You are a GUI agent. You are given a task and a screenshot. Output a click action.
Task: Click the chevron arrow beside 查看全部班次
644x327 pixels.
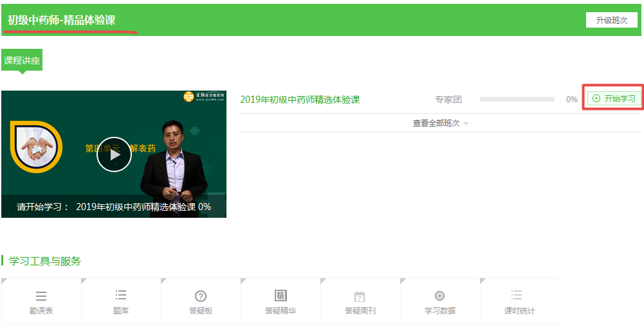(x=466, y=123)
